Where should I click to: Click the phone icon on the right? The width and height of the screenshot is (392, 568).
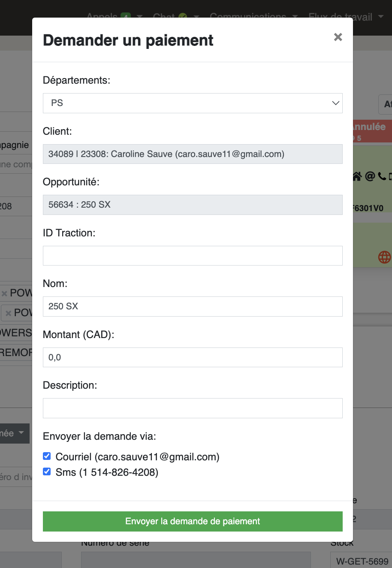point(381,176)
